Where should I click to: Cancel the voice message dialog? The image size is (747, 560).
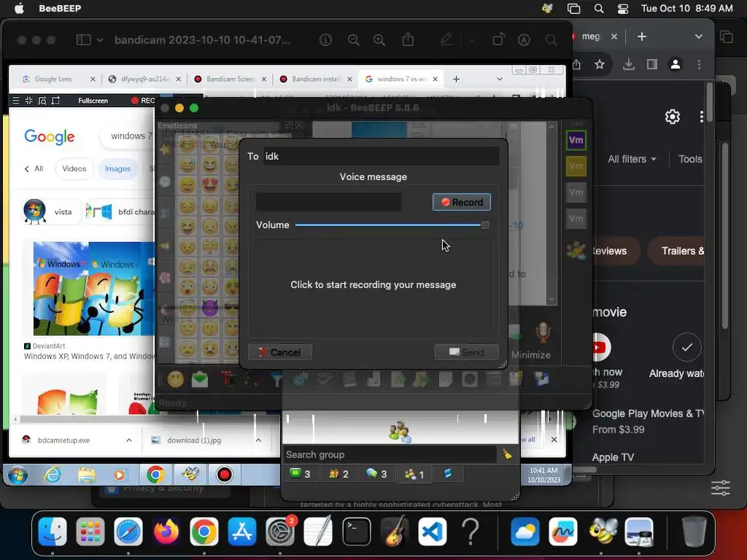click(x=280, y=352)
